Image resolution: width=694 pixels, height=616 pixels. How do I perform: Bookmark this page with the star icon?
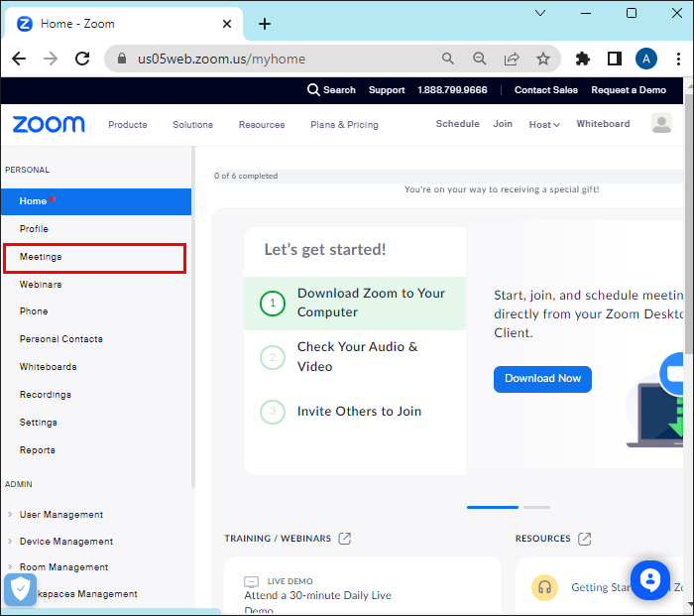pos(543,59)
